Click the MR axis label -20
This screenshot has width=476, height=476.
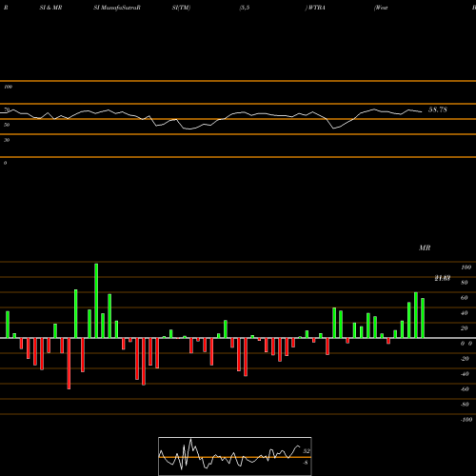coord(465,359)
